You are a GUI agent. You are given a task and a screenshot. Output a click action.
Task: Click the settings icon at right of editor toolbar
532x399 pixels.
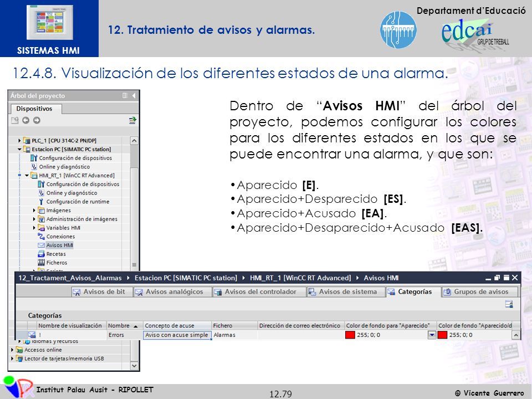tap(509, 304)
